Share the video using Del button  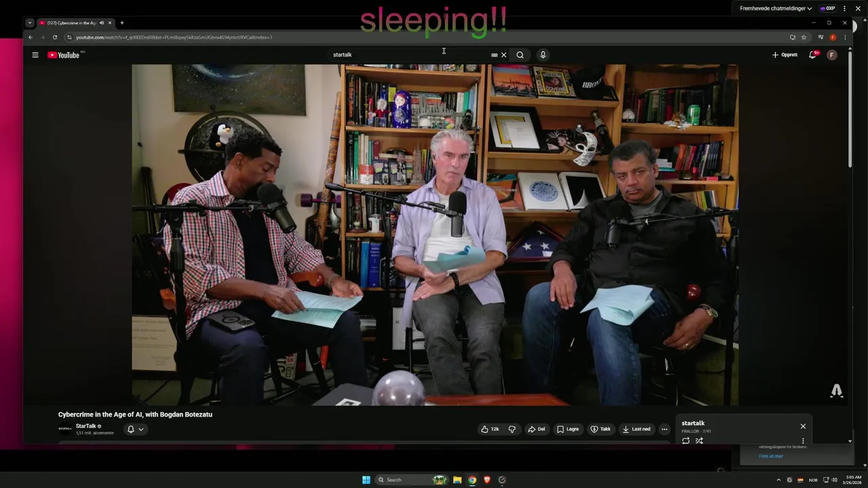point(536,429)
